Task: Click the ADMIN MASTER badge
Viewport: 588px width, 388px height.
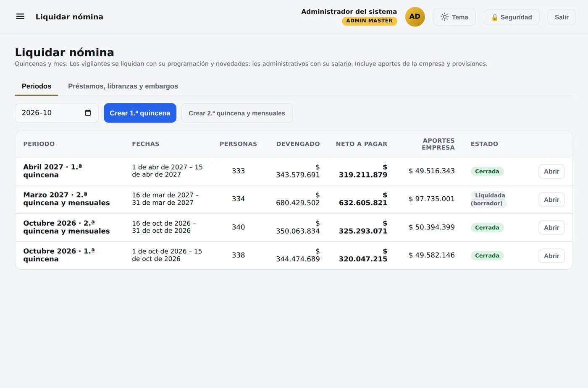Action: point(369,21)
